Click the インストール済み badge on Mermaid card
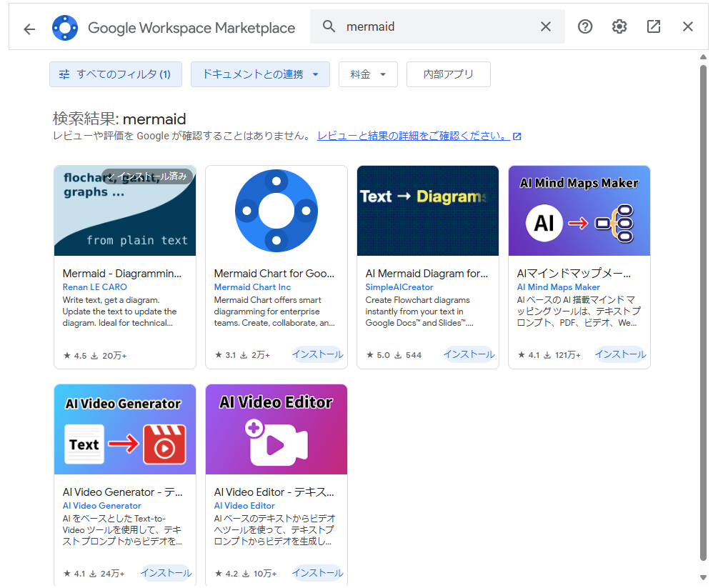Viewport: 713px width, 588px height. 147,176
